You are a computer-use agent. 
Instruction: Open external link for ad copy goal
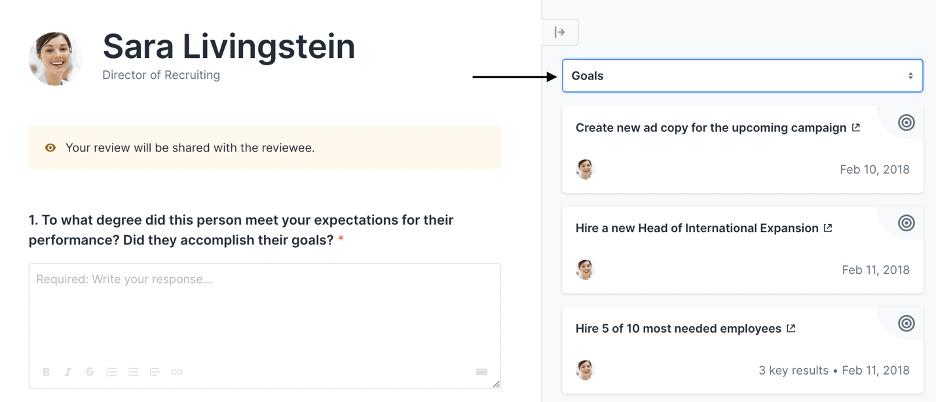point(856,127)
